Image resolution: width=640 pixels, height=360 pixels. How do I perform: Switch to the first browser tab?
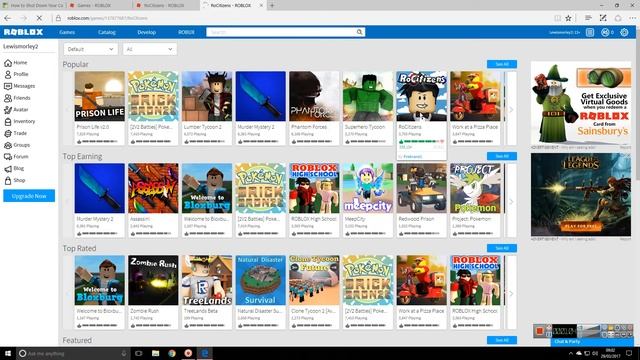click(x=33, y=5)
